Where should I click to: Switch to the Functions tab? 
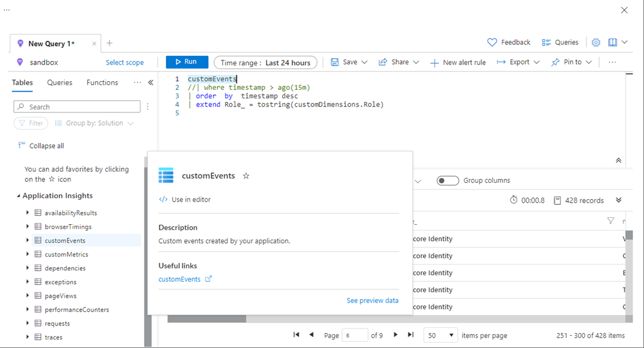[x=102, y=82]
